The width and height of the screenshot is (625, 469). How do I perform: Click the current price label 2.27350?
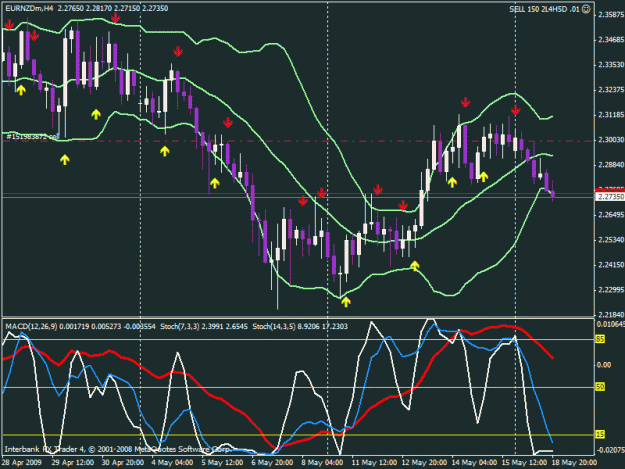[610, 197]
